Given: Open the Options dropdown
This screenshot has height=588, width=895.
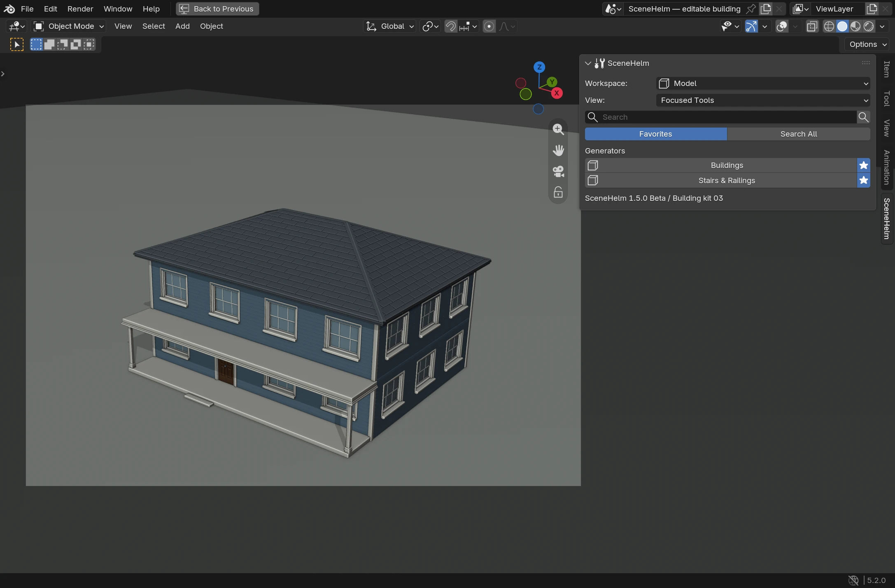Looking at the screenshot, I should 868,44.
